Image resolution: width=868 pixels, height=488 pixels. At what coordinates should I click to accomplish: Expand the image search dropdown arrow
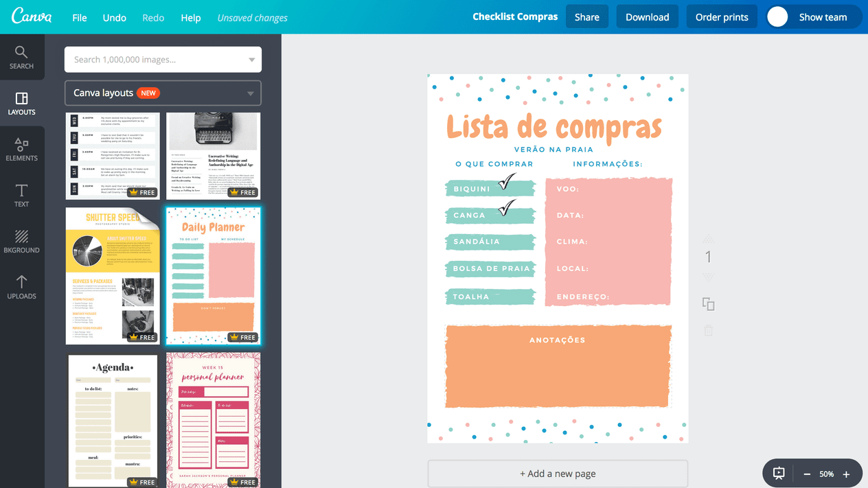click(251, 60)
